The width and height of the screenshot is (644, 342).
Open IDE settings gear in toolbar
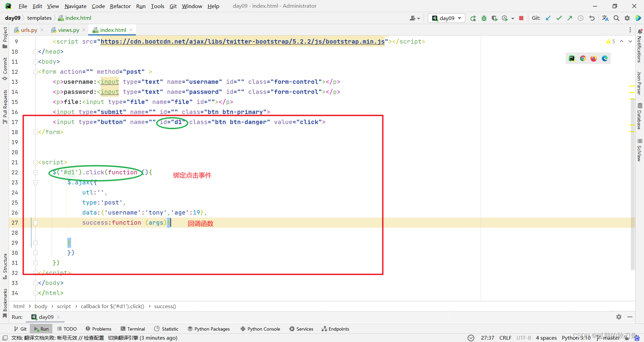point(627,18)
